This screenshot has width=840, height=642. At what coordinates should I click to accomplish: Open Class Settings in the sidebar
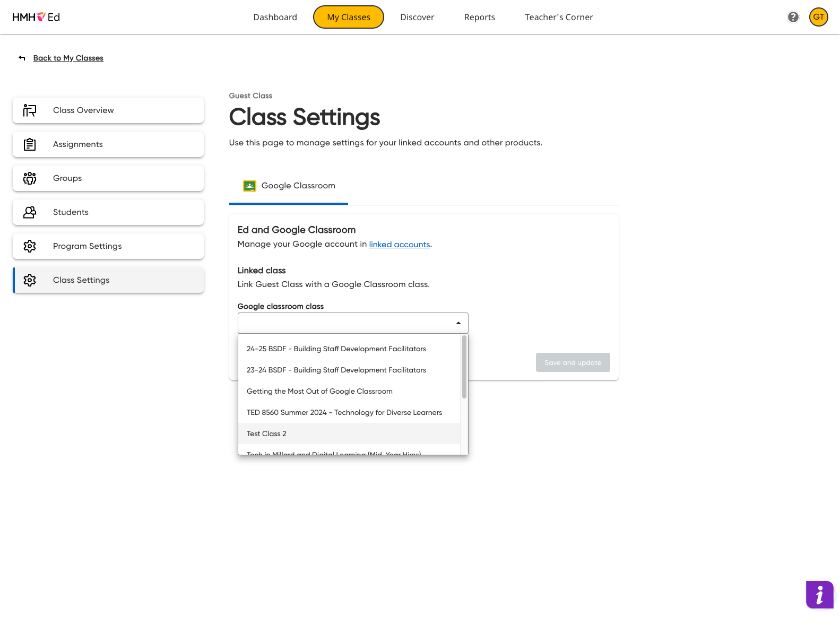click(108, 280)
